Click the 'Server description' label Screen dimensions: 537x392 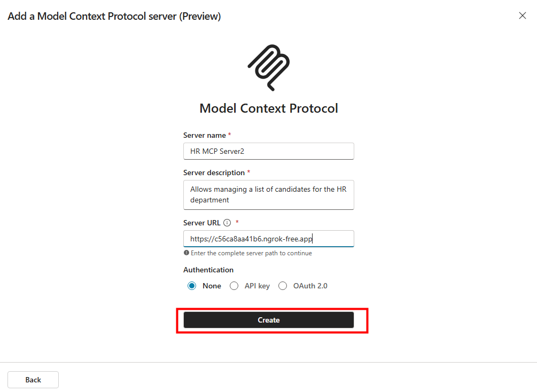(x=214, y=173)
